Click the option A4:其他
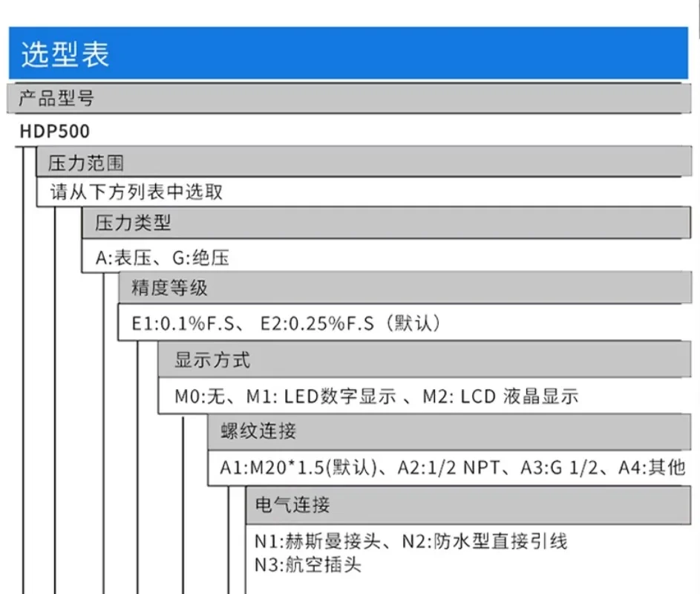Screen dimensions: 700x594 point(652,468)
